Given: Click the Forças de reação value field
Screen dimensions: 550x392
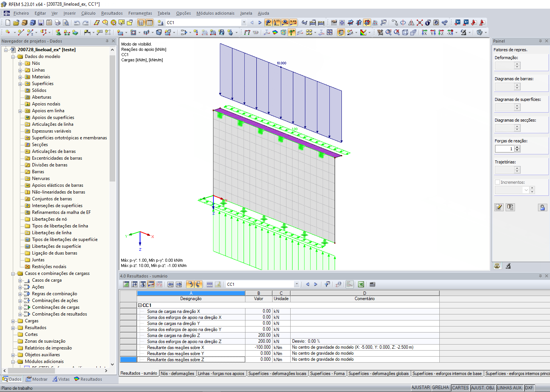Looking at the screenshot, I should click(x=505, y=149).
